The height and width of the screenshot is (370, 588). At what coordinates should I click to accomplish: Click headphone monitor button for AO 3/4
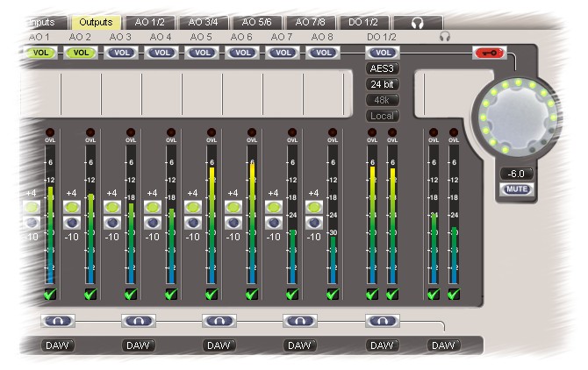click(139, 321)
